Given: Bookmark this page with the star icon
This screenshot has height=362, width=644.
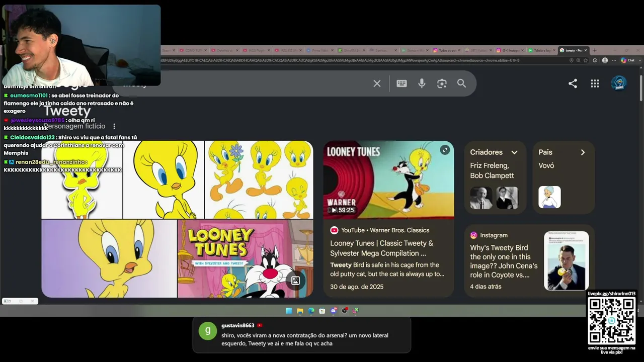Looking at the screenshot, I should [x=586, y=60].
